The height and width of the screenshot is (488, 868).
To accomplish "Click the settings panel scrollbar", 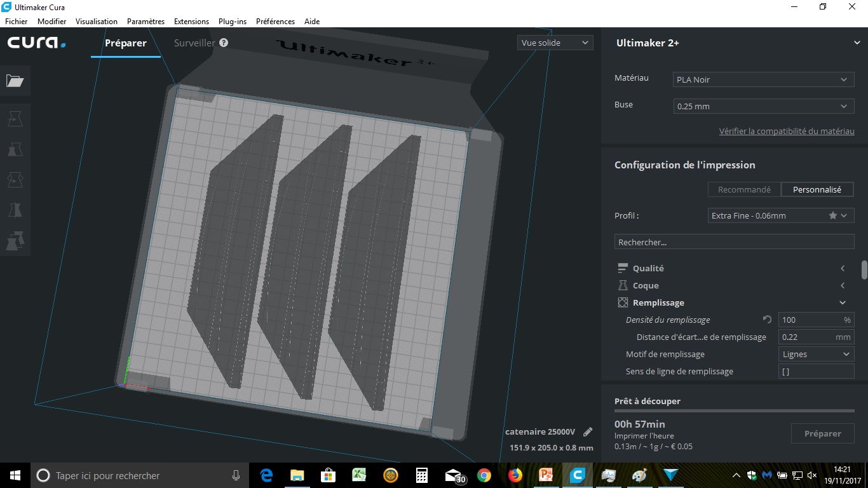I will pyautogui.click(x=864, y=270).
